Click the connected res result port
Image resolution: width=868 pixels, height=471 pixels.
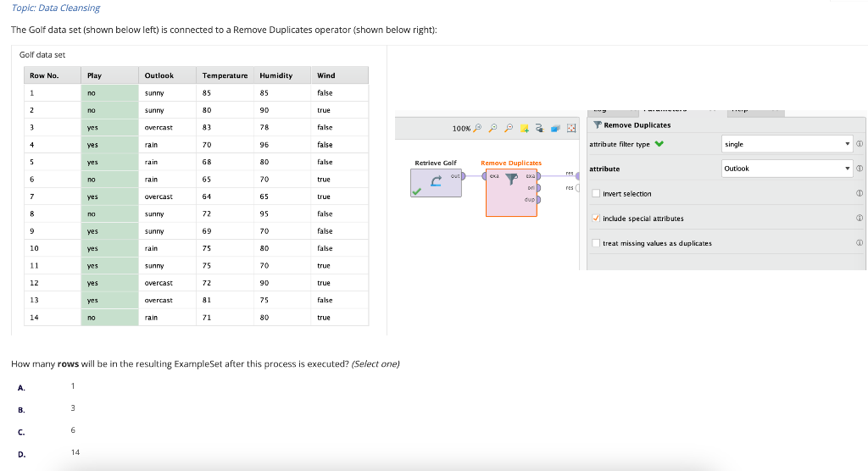[577, 176]
